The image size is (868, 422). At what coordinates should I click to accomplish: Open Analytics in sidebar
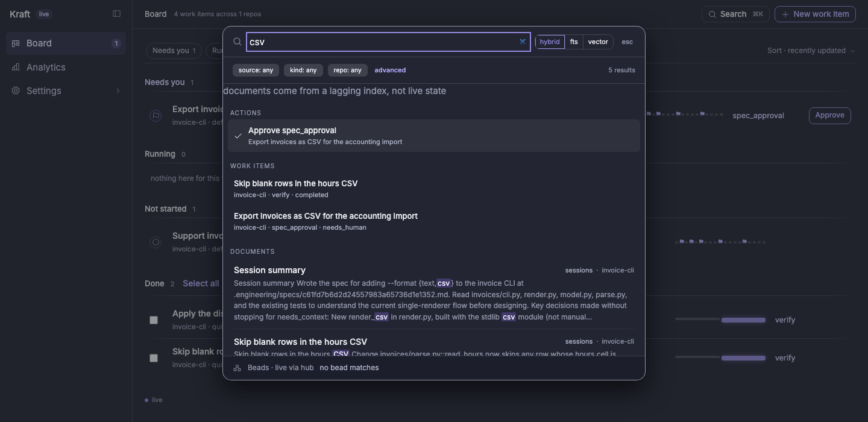tap(66, 67)
